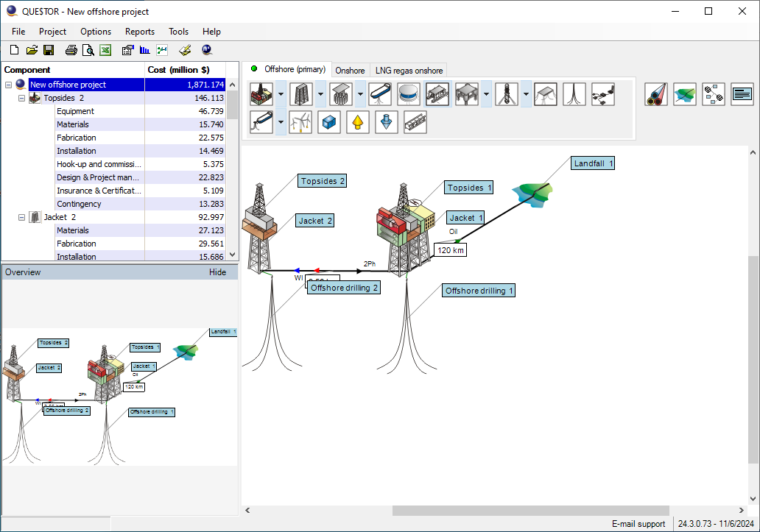Image resolution: width=760 pixels, height=532 pixels.
Task: Add the wind turbines component
Action: tap(300, 122)
